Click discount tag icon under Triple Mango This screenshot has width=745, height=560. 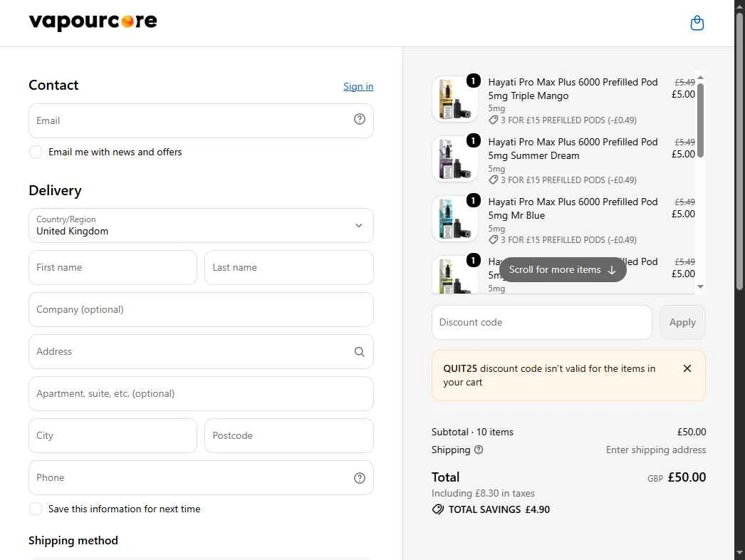tap(493, 120)
